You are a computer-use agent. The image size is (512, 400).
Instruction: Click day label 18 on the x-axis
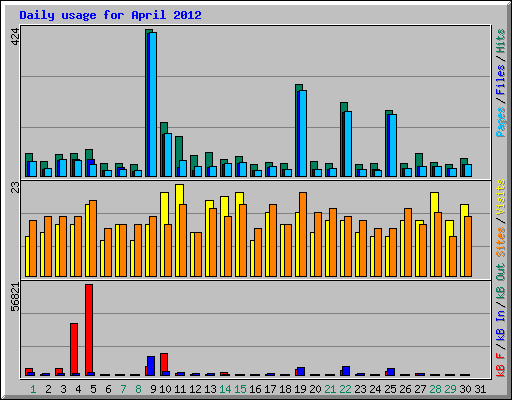click(285, 389)
